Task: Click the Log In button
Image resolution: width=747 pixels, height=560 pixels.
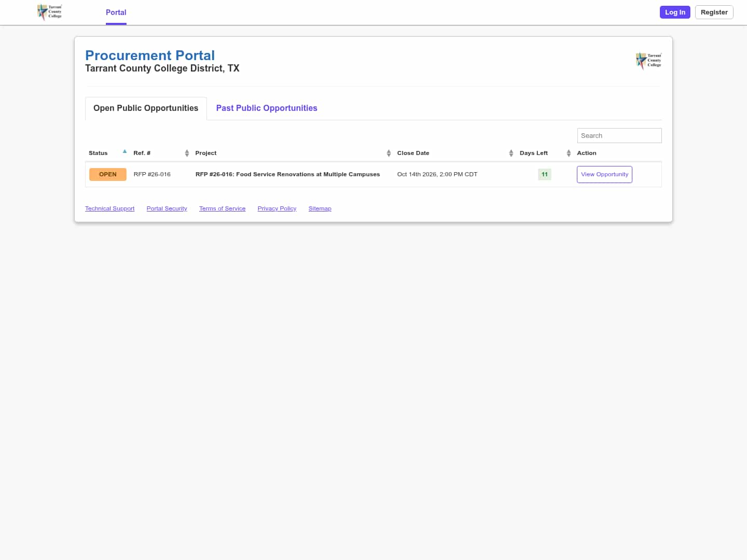Action: [x=675, y=12]
